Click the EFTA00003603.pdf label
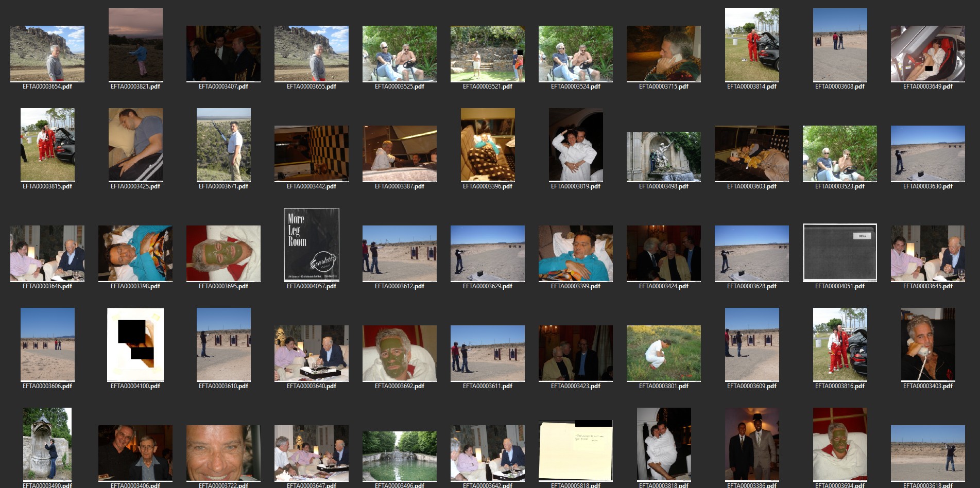Viewport: 980px width, 488px height. [752, 186]
